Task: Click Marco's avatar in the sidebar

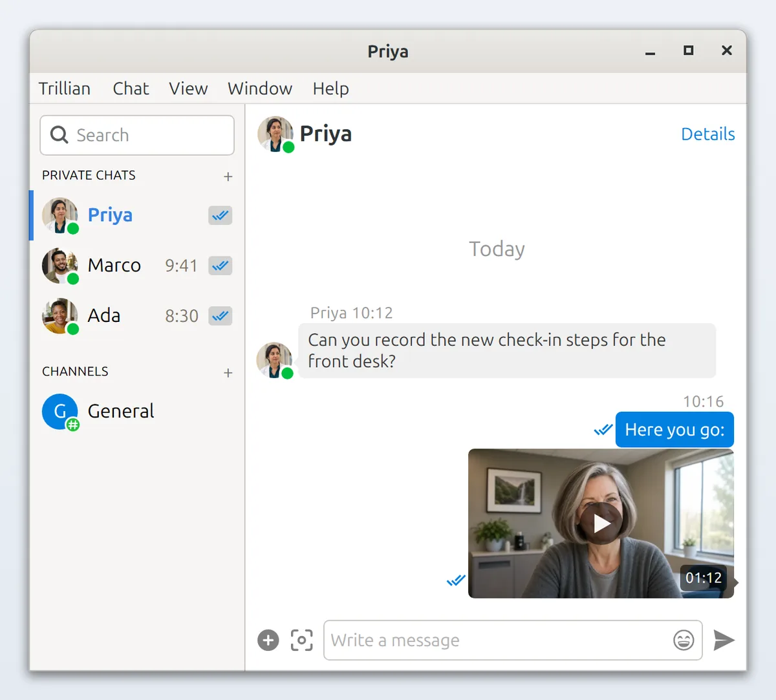Action: pos(60,266)
